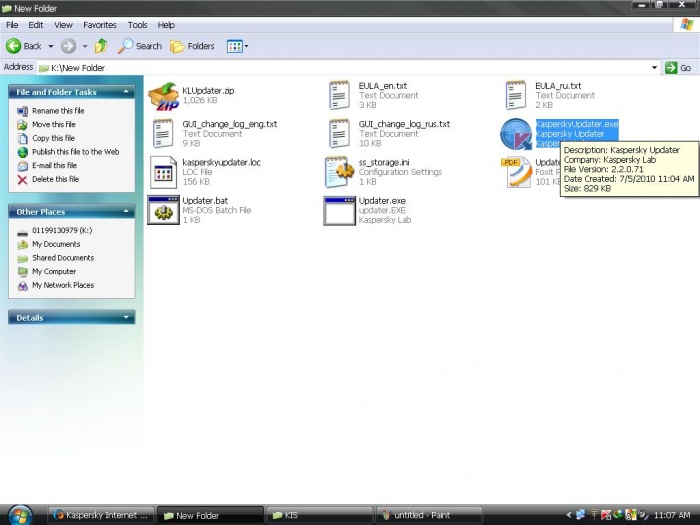Switch to KIS taskbar button
This screenshot has height=525, width=700.
pos(319,515)
